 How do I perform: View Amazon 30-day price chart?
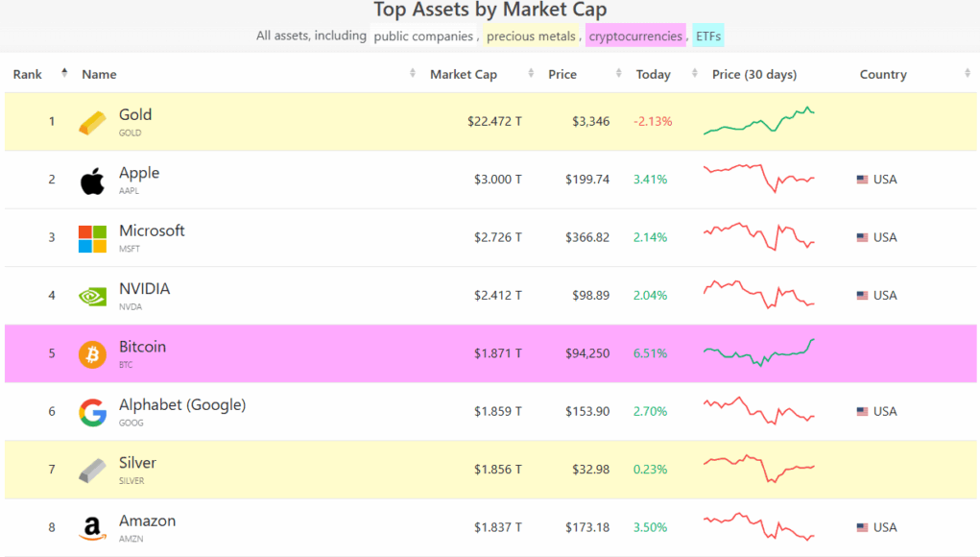click(758, 527)
